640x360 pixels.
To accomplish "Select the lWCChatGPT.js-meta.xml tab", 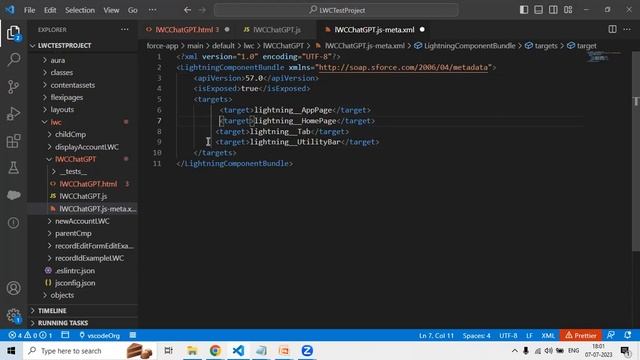I will click(374, 29).
